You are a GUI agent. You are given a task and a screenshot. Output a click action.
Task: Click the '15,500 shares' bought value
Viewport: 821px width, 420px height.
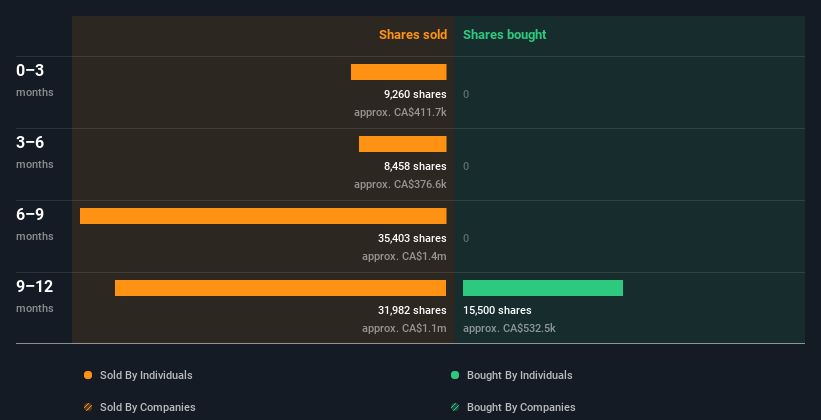[497, 311]
